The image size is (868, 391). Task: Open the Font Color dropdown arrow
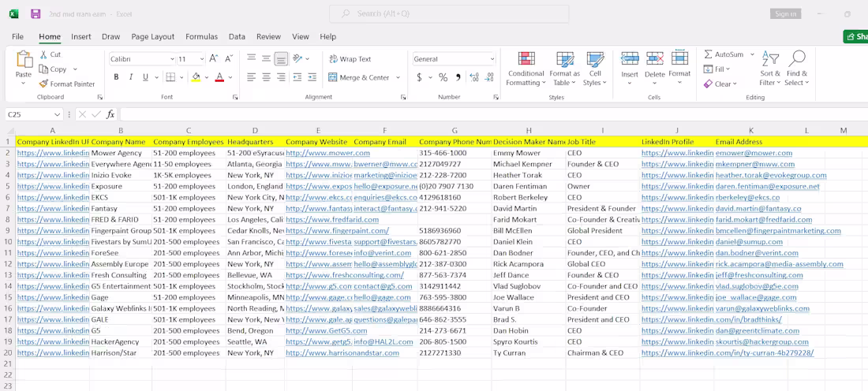(230, 77)
